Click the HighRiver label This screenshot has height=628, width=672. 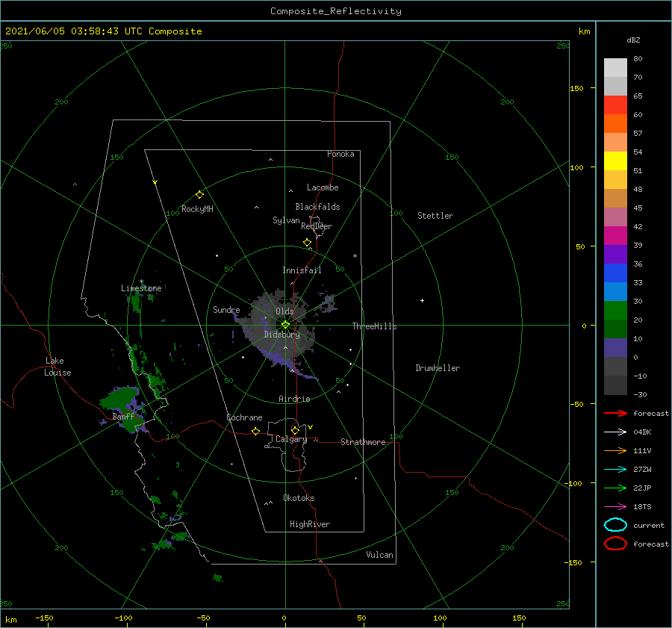[310, 525]
